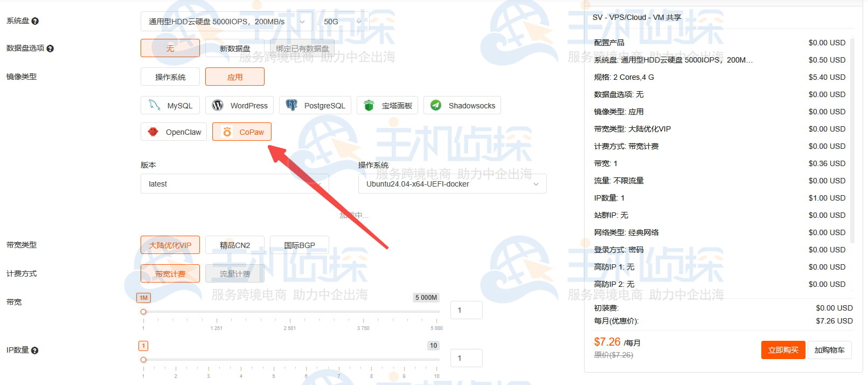Screen dimensions: 868x385
Task: Click the help icon beside IP数量
Action: pyautogui.click(x=34, y=350)
